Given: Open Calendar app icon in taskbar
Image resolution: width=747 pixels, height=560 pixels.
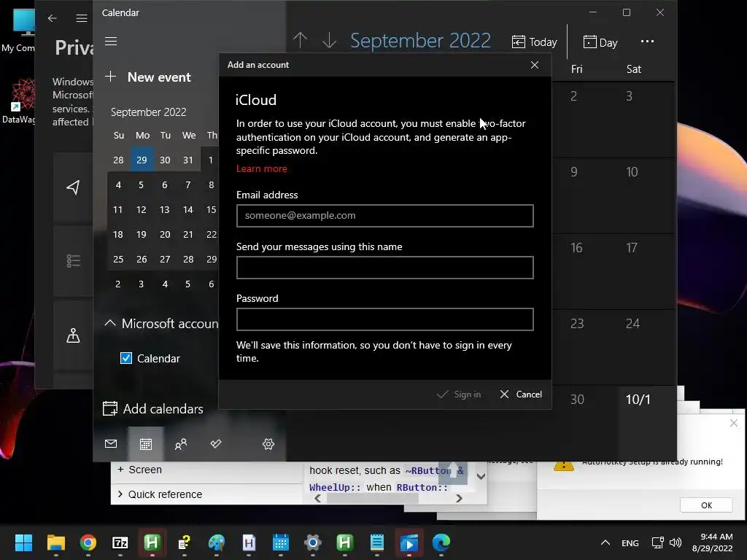Looking at the screenshot, I should pyautogui.click(x=281, y=542).
